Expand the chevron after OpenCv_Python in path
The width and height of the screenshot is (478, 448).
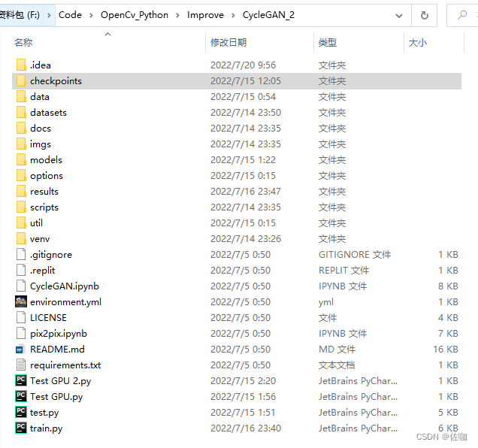tap(177, 15)
